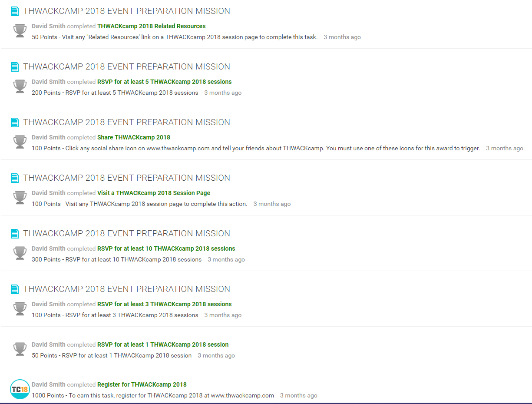Click David Smith in the Visit a Session Page entry
Image resolution: width=532 pixels, height=404 pixels.
[x=49, y=193]
